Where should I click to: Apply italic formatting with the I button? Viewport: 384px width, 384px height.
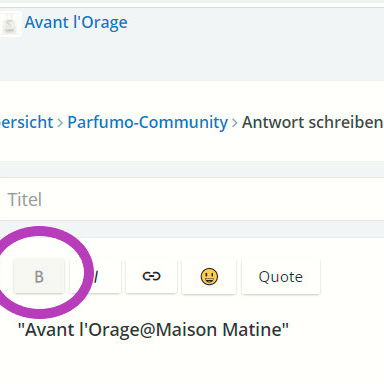point(96,276)
